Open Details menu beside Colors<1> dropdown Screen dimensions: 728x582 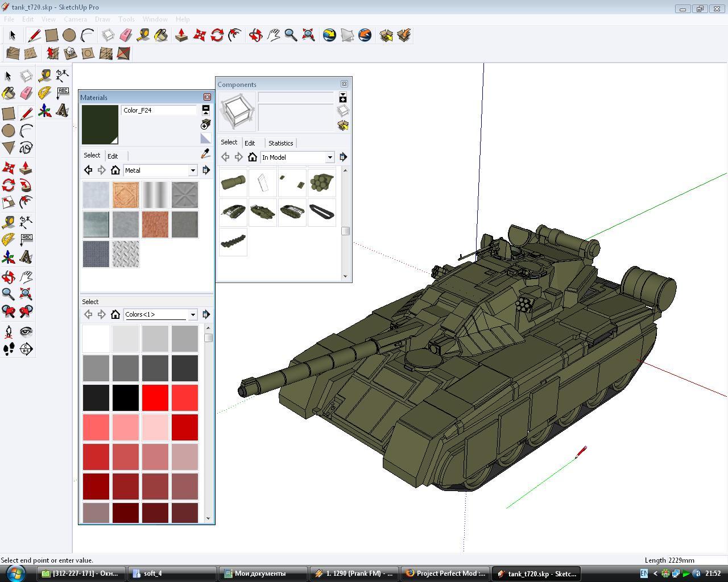pos(206,314)
